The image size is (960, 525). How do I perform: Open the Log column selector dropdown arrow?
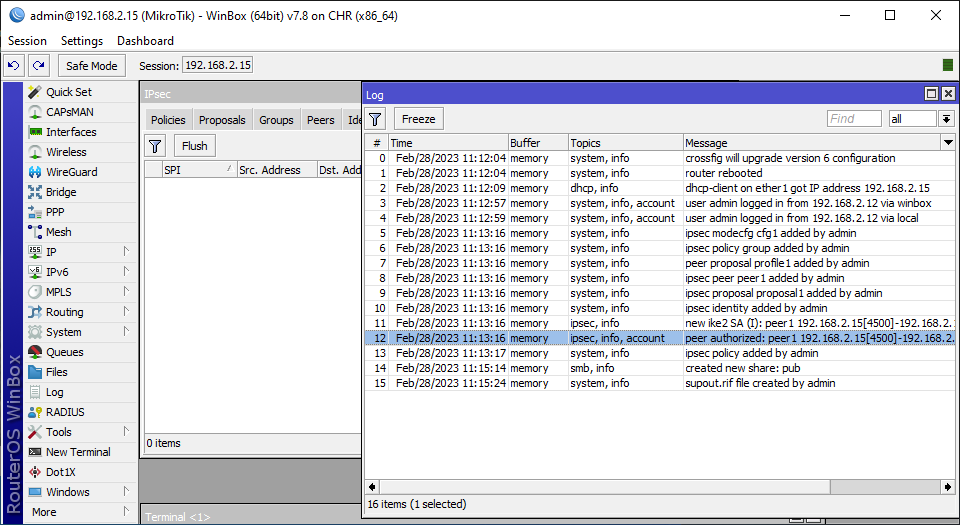(x=948, y=143)
